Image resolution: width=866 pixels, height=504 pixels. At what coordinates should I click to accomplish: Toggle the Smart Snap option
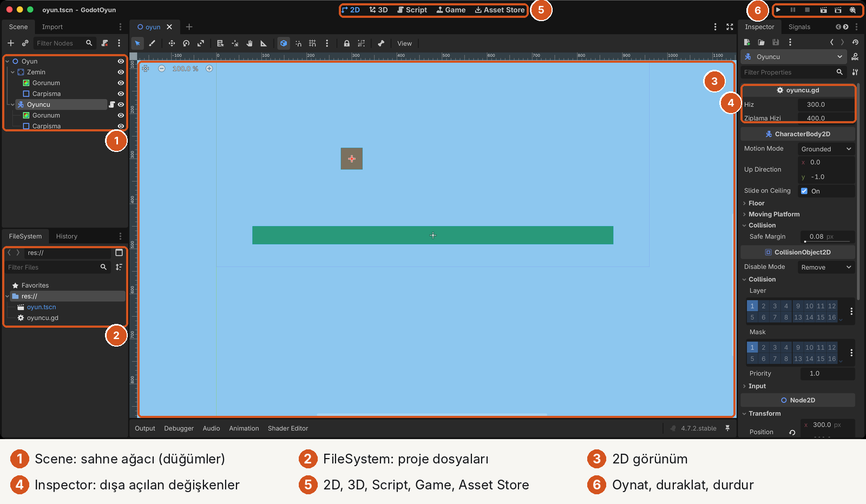tap(298, 43)
